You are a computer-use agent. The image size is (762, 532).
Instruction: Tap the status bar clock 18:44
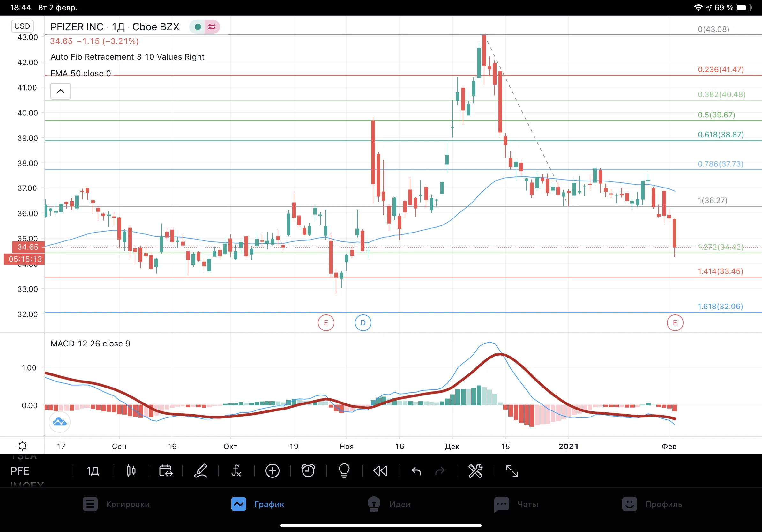tap(20, 8)
